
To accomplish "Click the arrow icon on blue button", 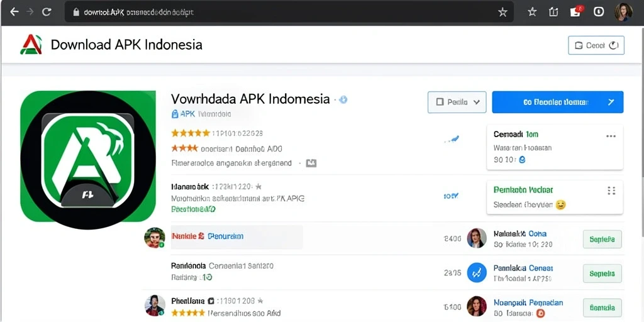I will point(611,102).
